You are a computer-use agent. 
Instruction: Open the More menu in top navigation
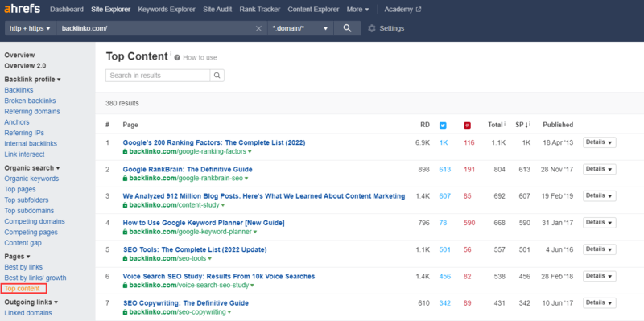pos(357,10)
